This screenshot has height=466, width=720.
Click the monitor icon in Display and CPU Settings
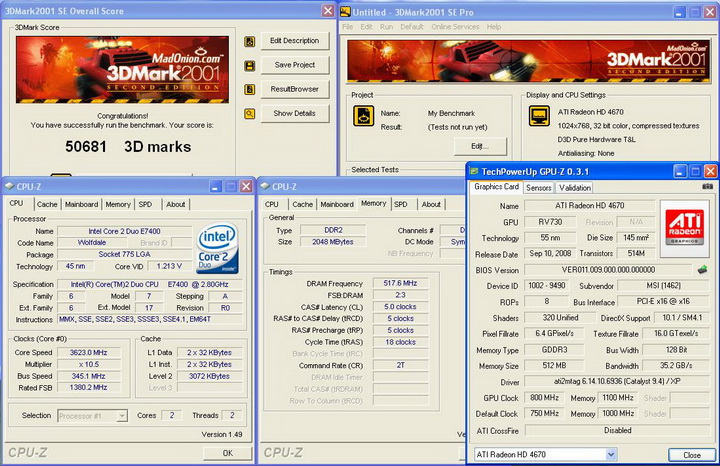coord(539,116)
